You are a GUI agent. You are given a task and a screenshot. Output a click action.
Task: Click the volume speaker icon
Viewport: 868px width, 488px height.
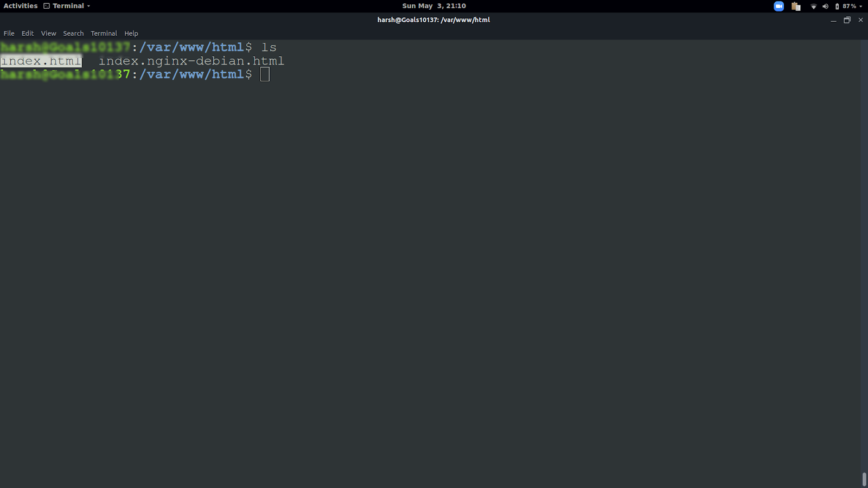(825, 7)
